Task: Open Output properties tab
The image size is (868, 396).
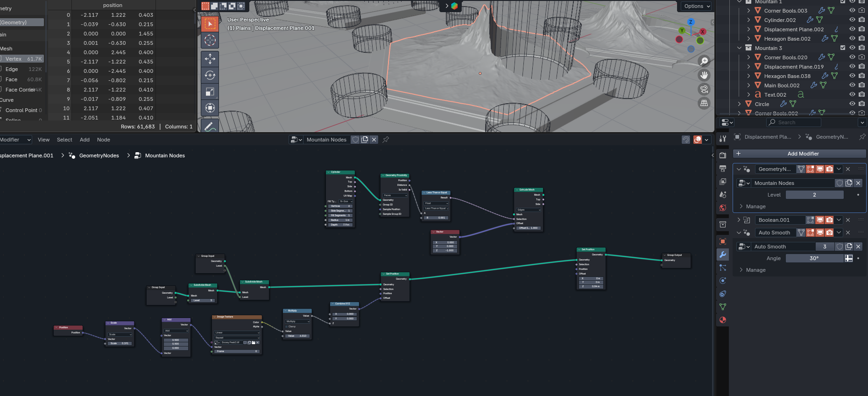Action: (x=723, y=169)
